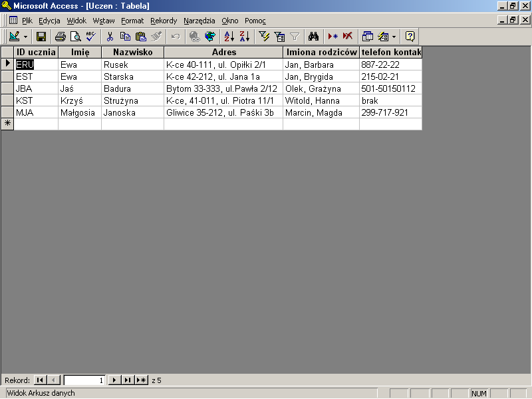Image resolution: width=532 pixels, height=399 pixels.
Task: Delete record using the toolbar icon
Action: coord(348,37)
